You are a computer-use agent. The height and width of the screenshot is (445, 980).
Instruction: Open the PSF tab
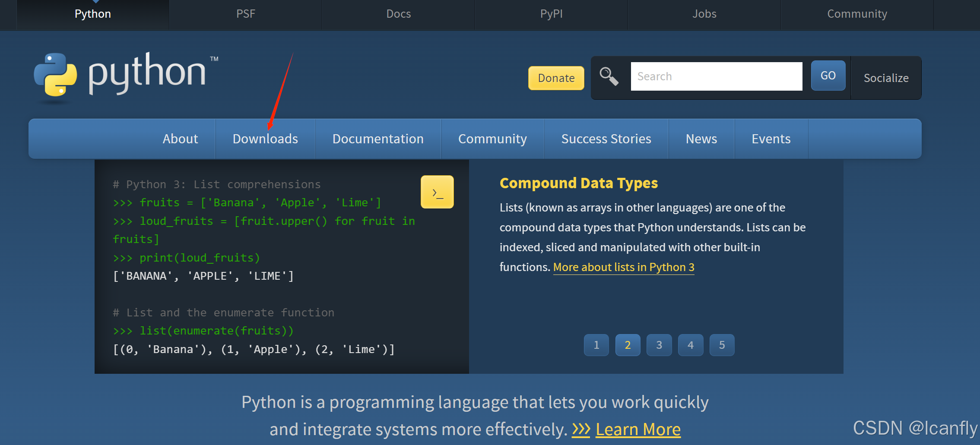[x=246, y=14]
